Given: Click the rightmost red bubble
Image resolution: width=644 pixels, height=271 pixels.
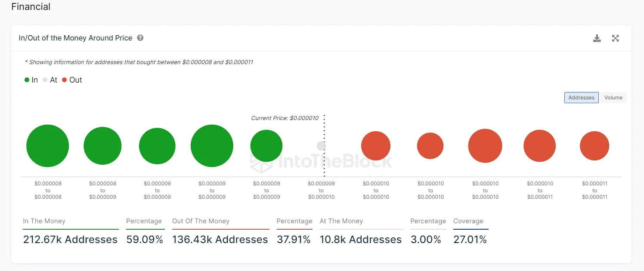Looking at the screenshot, I should click(x=594, y=146).
